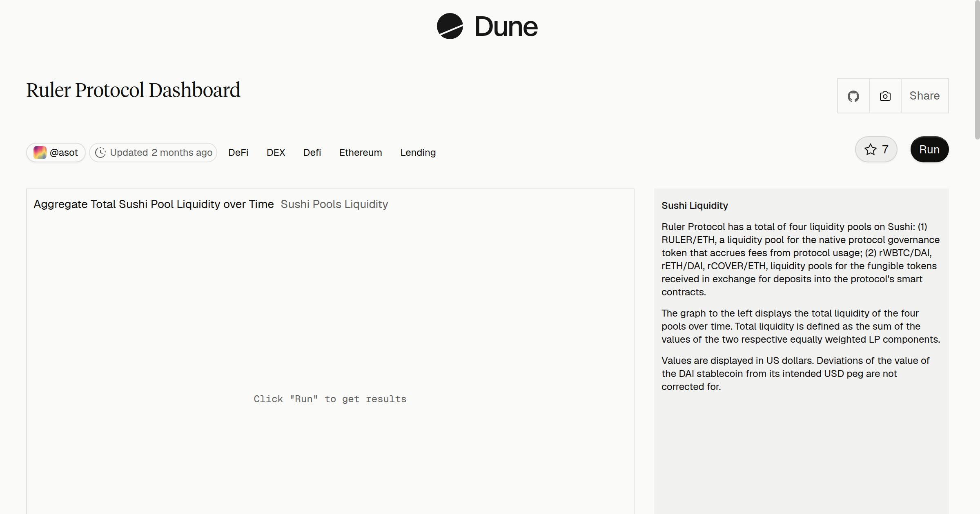Screen dimensions: 980x514
Task: Open the Dune home logo
Action: coord(487,27)
